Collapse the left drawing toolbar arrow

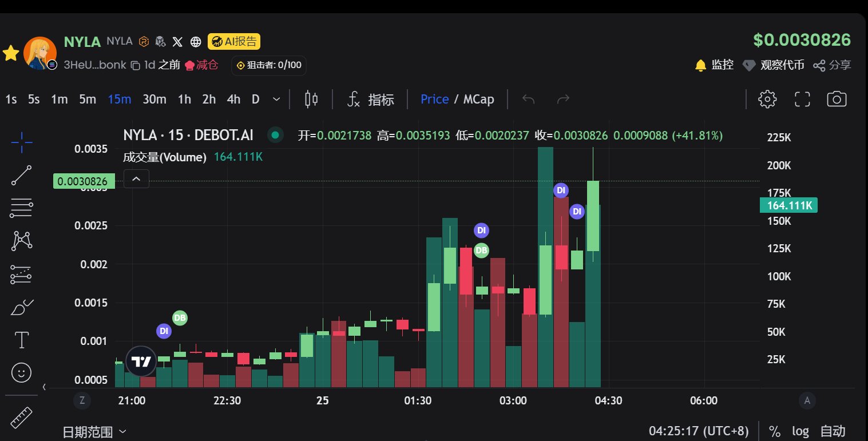(44, 387)
